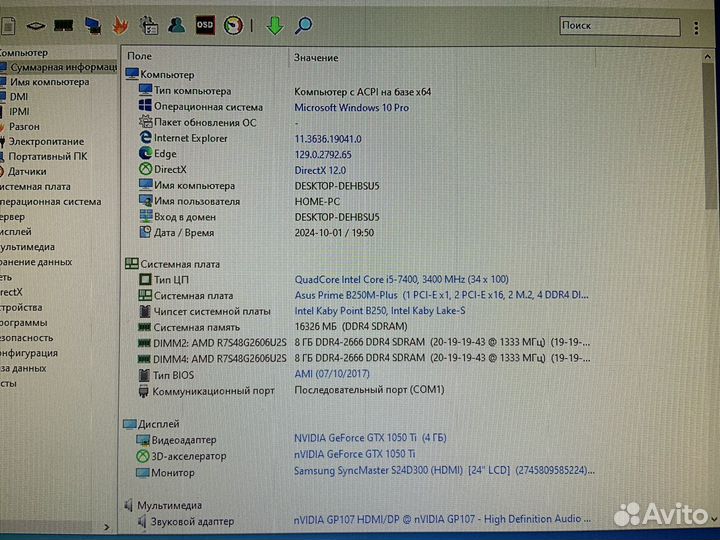Click the 16326 МБ (DDR4 SDRAM) value
This screenshot has height=540, width=720.
click(351, 326)
